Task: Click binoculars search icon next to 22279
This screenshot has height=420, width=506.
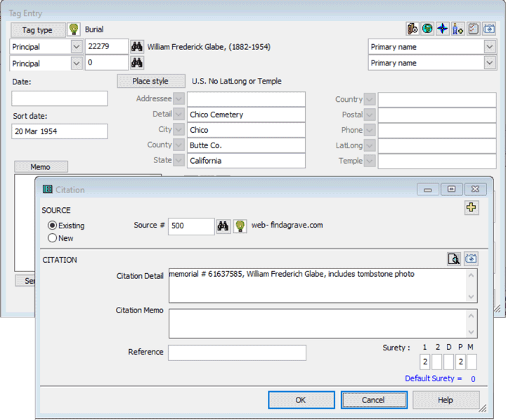Action: [138, 46]
